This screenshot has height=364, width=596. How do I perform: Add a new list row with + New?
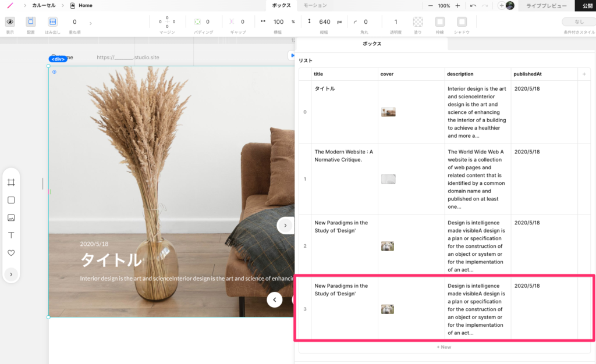(x=444, y=347)
